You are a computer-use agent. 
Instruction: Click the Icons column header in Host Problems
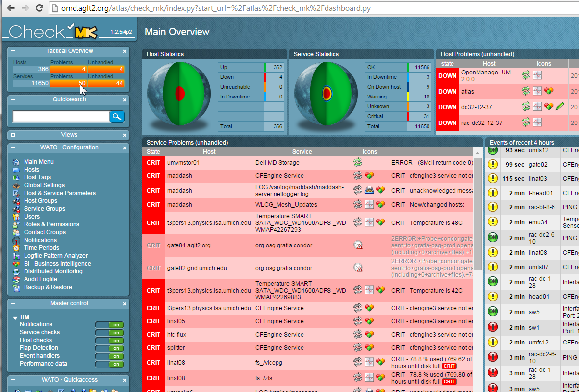pos(544,64)
